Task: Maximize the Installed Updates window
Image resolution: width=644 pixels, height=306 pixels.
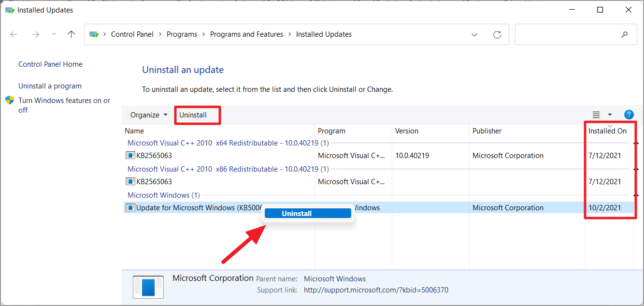Action: pyautogui.click(x=600, y=10)
